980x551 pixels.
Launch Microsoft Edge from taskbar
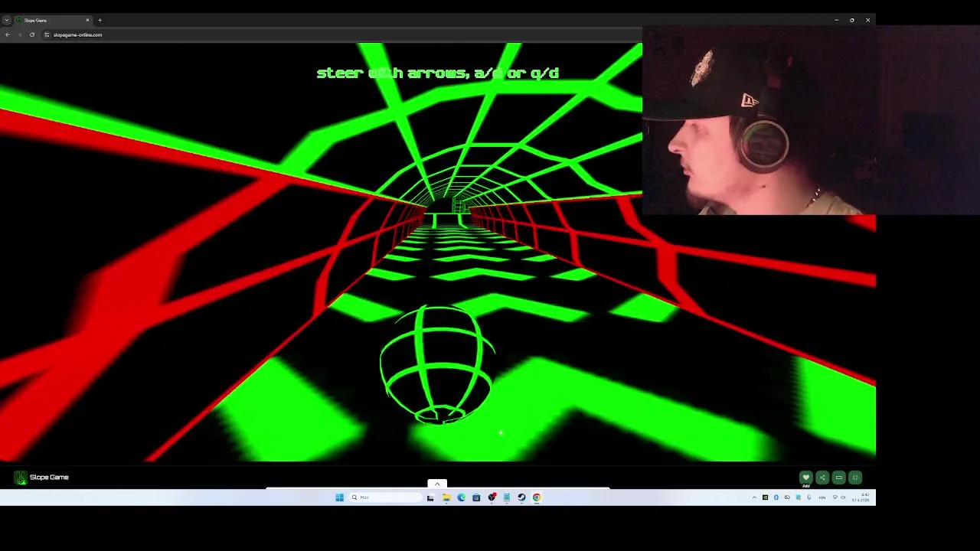[x=461, y=497]
